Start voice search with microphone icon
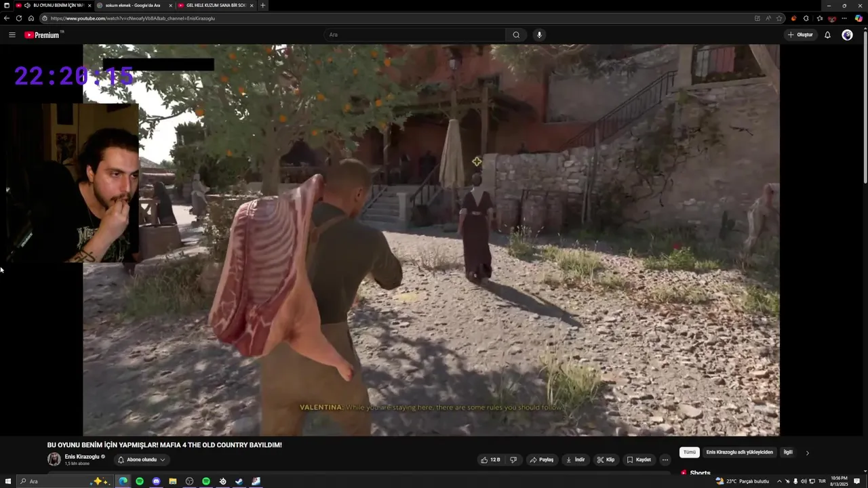 pos(539,35)
